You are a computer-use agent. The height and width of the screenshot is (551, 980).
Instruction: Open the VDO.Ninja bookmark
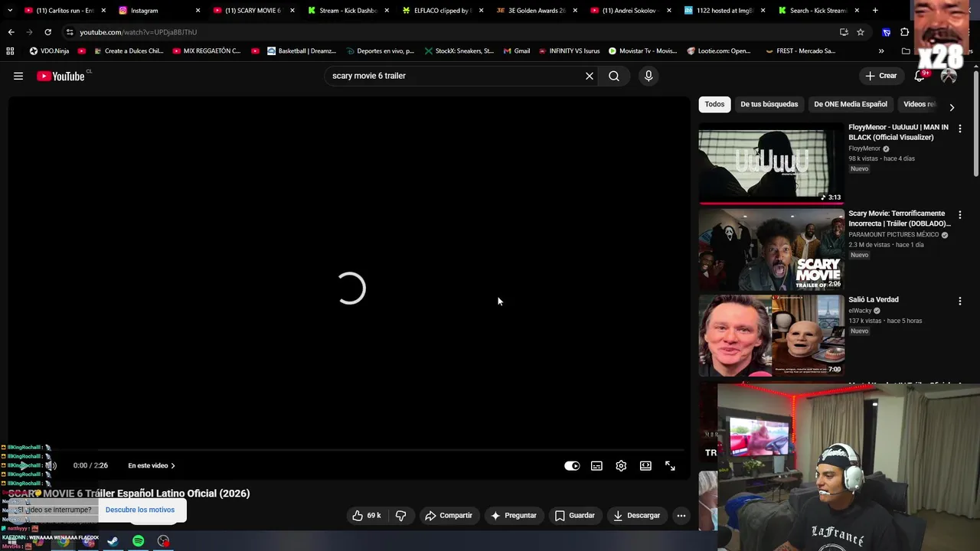click(49, 51)
